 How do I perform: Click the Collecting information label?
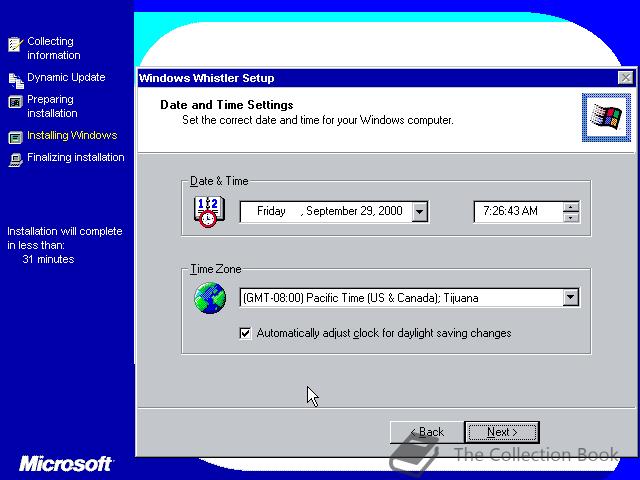pos(53,48)
